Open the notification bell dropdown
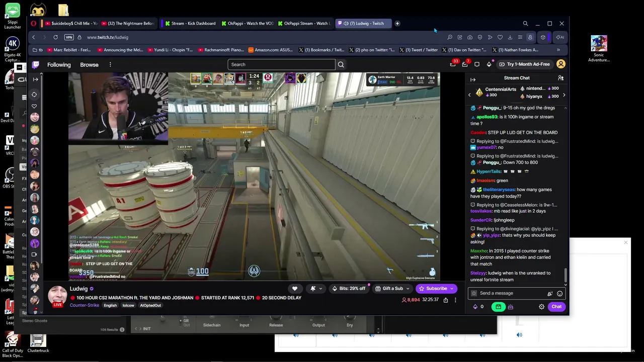 pyautogui.click(x=315, y=289)
